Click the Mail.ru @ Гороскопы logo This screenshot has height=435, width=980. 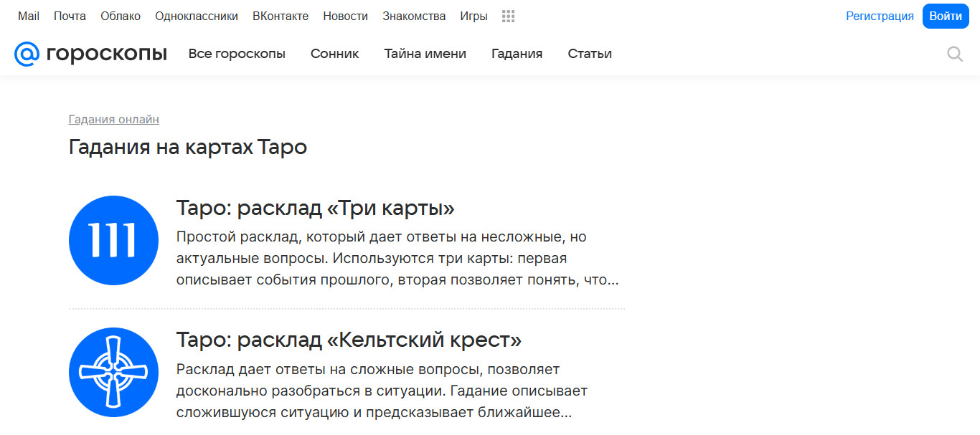[x=90, y=54]
